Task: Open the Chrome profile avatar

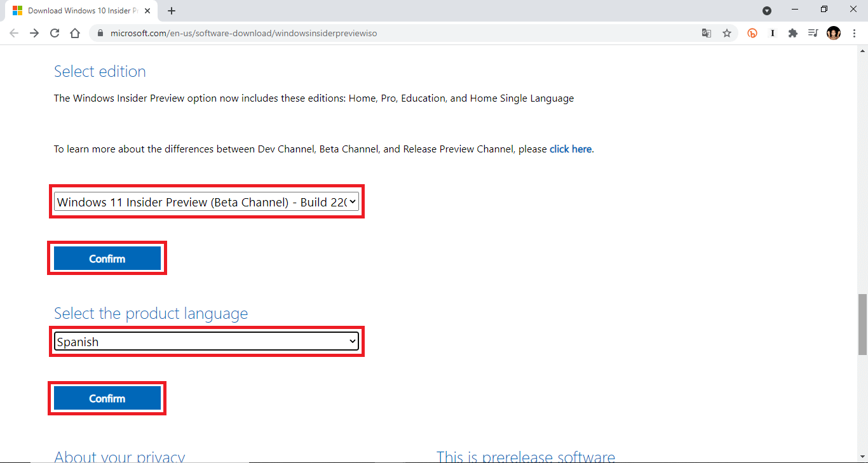Action: click(834, 33)
